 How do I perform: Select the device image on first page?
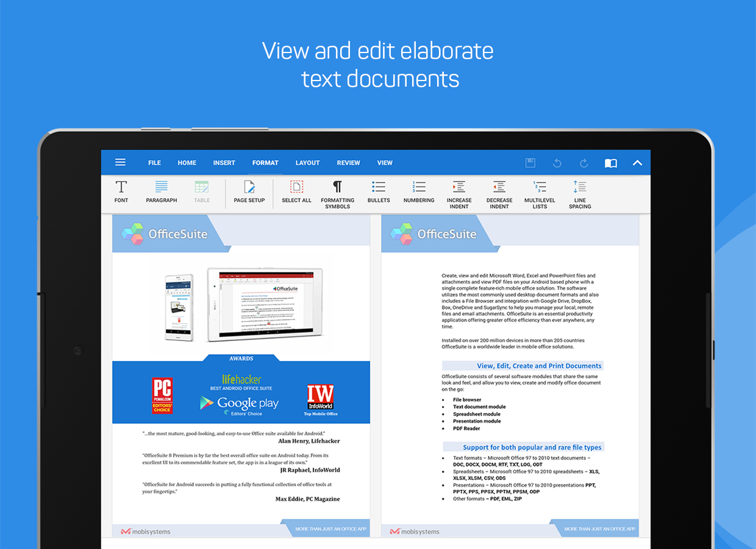tap(243, 304)
